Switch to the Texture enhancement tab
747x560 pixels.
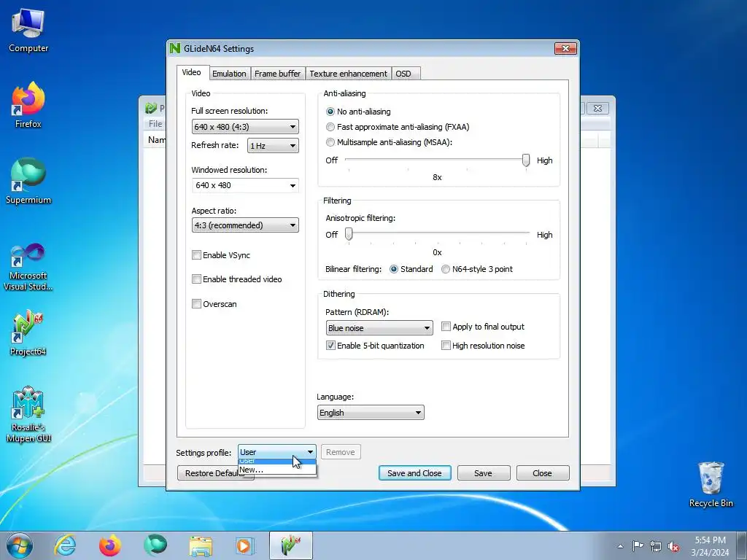(348, 74)
